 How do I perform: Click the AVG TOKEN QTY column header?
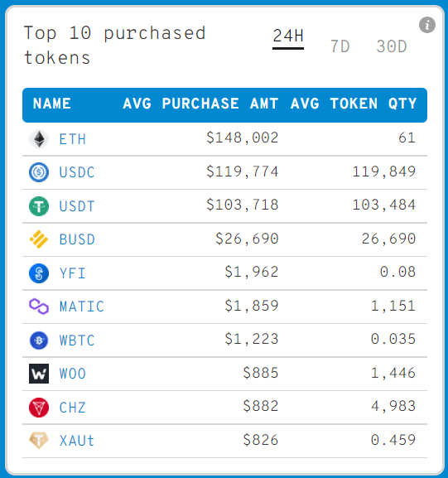coord(354,104)
